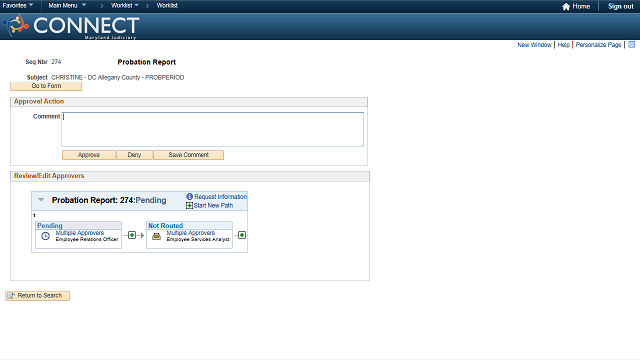Open the Favorites dropdown menu
Image resolution: width=640 pixels, height=360 pixels.
click(x=18, y=5)
